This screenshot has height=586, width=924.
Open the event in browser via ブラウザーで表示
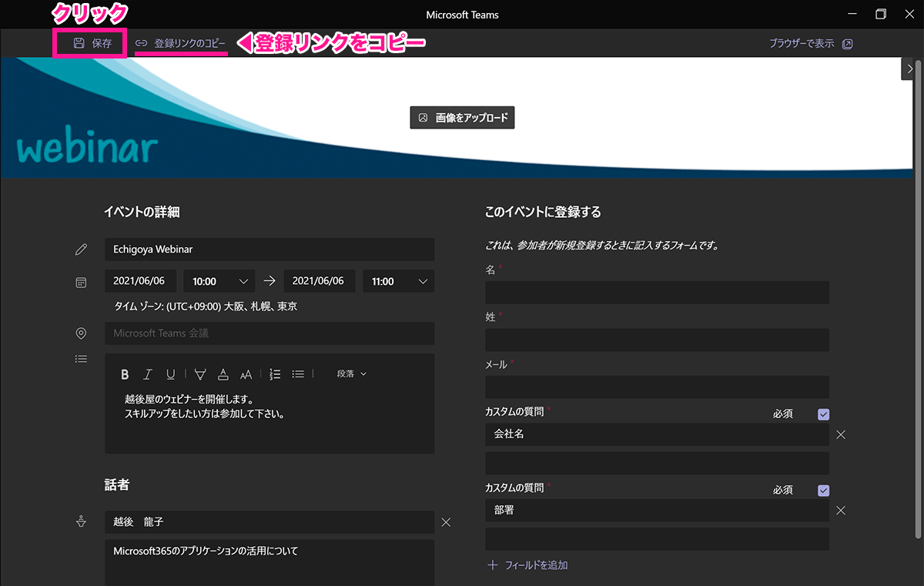coord(804,43)
